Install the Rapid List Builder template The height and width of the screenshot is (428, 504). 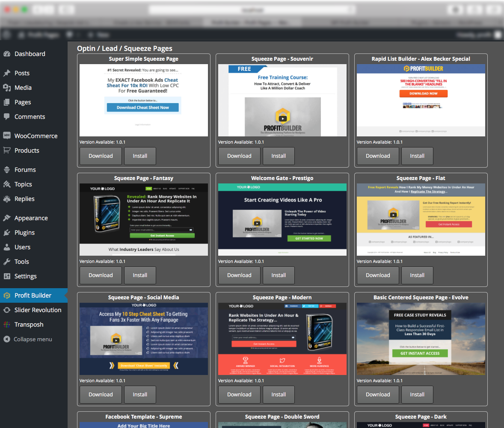417,156
